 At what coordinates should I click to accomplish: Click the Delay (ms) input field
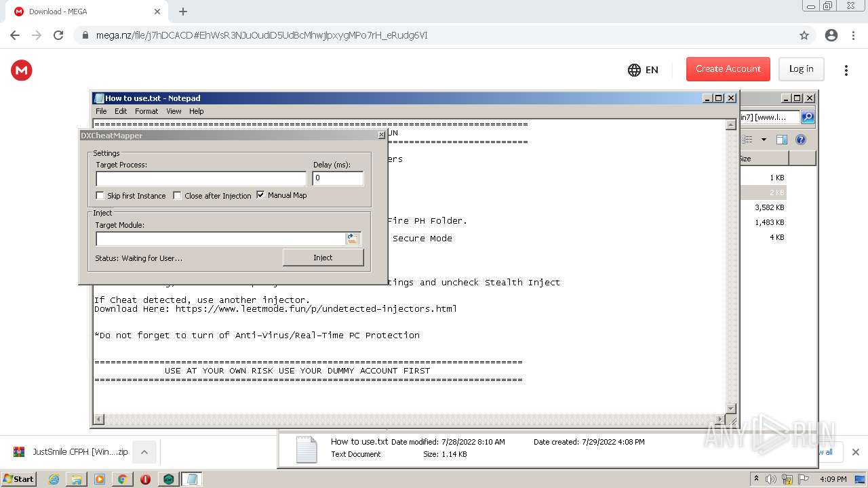point(338,178)
